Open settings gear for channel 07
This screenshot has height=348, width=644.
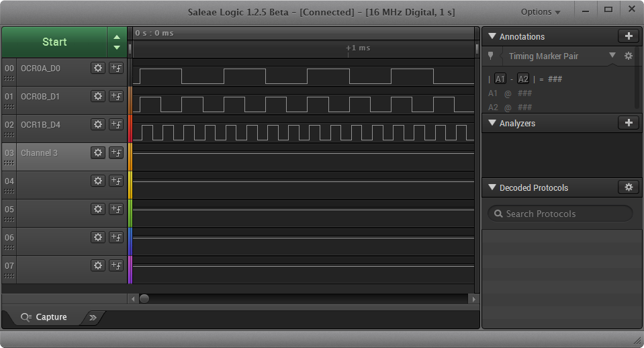pyautogui.click(x=98, y=265)
